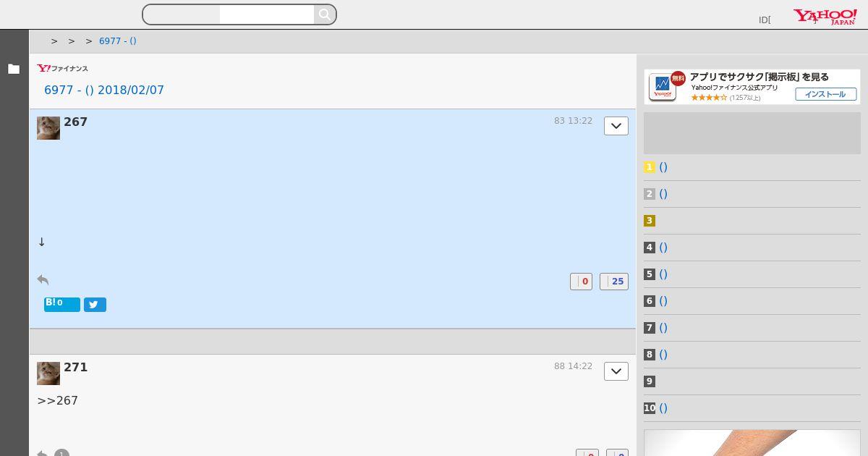868x456 pixels.
Task: Click the blue 25 vote button on post 267
Action: (x=614, y=282)
